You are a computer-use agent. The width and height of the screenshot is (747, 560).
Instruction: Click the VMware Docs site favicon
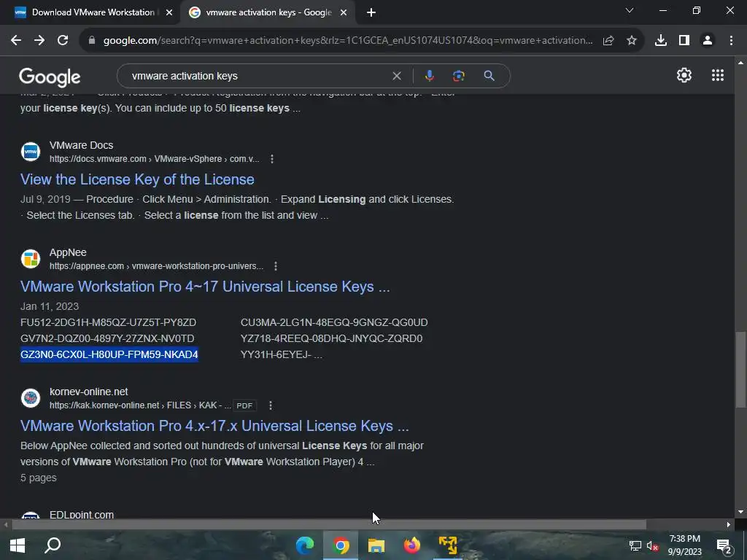tap(31, 152)
